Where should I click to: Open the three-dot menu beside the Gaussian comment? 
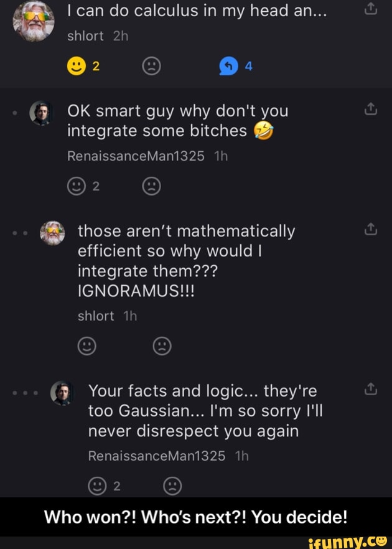(26, 392)
